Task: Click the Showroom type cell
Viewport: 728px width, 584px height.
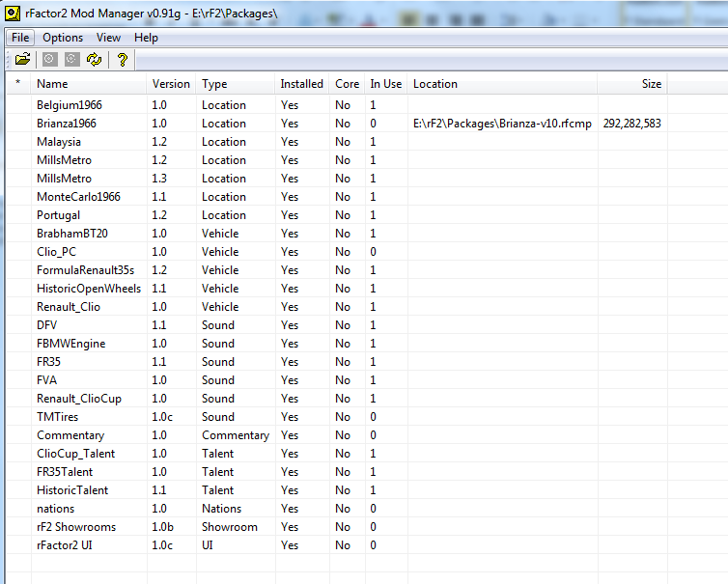Action: coord(230,527)
